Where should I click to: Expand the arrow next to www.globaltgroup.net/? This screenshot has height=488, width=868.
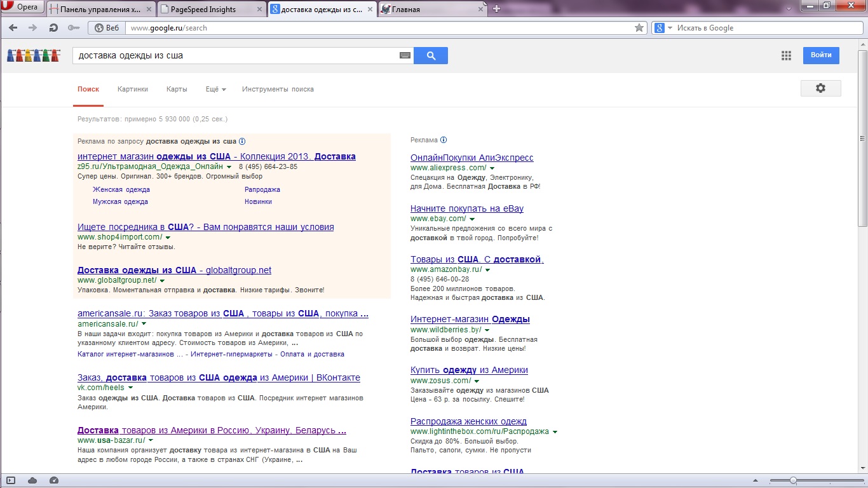(x=162, y=281)
